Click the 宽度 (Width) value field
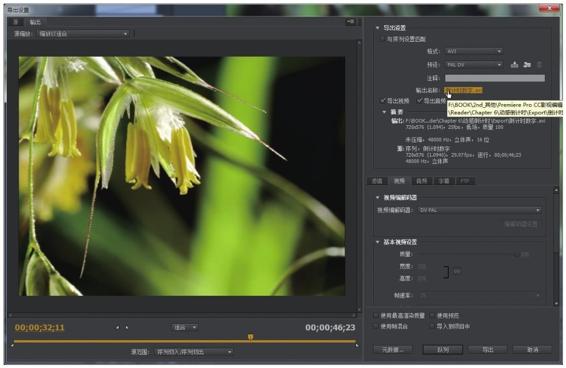Viewport: 566px width, 368px height. [x=422, y=267]
